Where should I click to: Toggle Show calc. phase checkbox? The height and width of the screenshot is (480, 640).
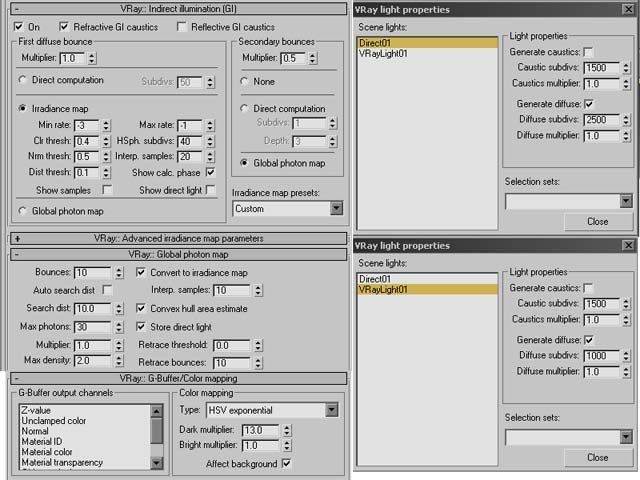pyautogui.click(x=211, y=172)
